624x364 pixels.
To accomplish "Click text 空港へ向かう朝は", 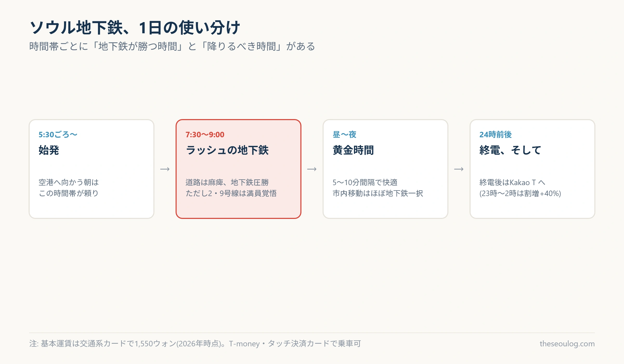I will [69, 182].
